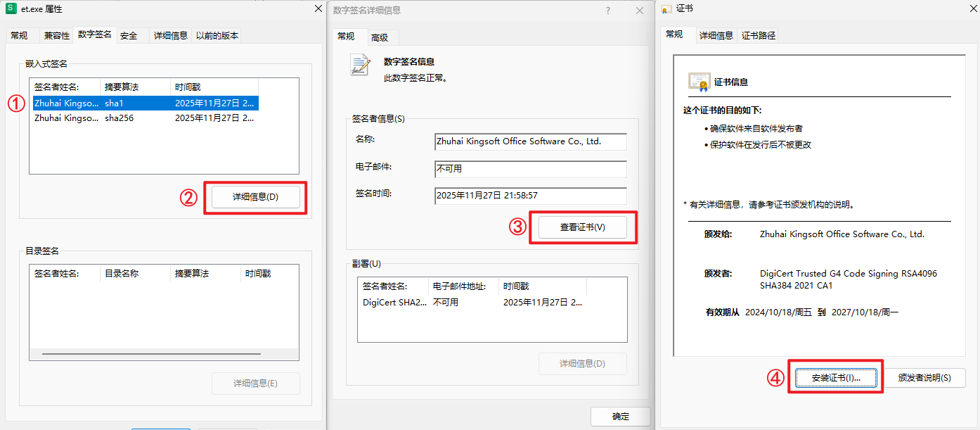Click the et.exe green S title icon
This screenshot has height=430, width=980.
click(11, 8)
